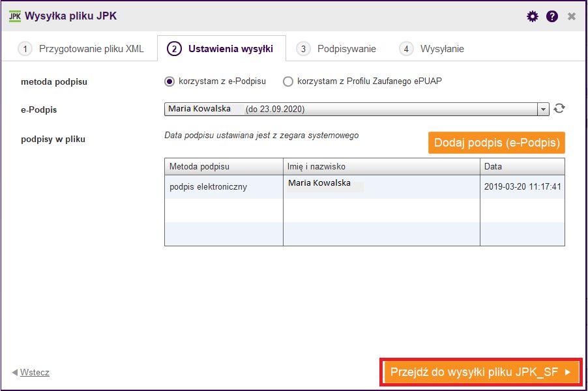Screen dimensions: 588x391
Task: Close the Wysyłka pliku JPK dialog
Action: click(572, 16)
